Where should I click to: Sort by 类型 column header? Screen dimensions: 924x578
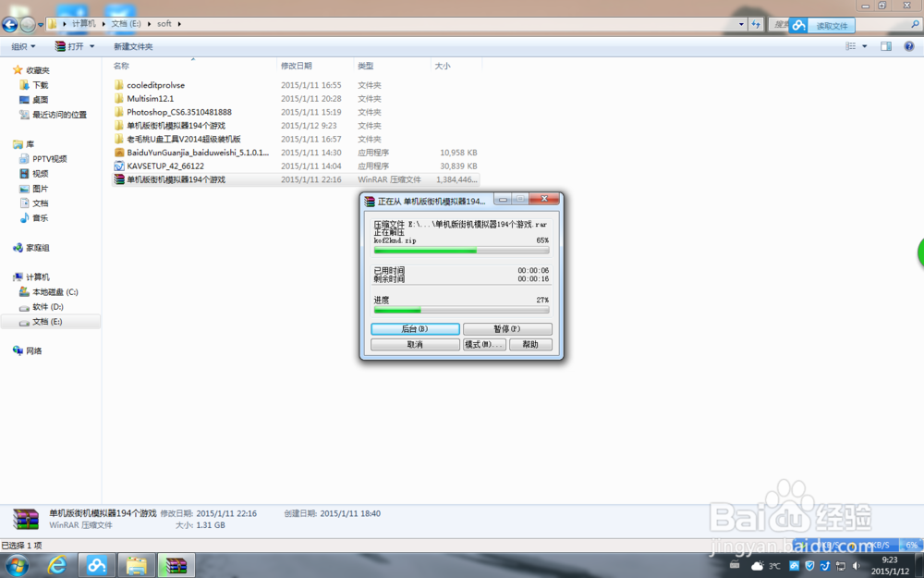coord(365,66)
